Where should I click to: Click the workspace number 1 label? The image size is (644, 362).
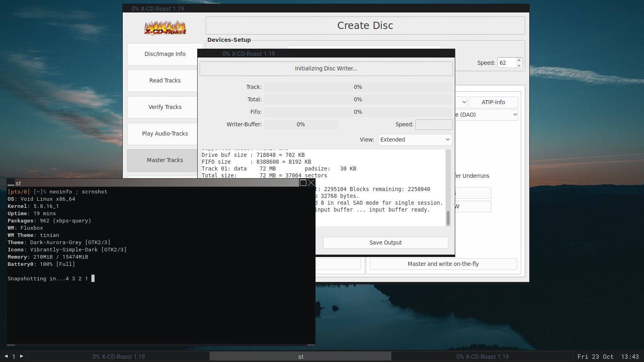pos(14,356)
